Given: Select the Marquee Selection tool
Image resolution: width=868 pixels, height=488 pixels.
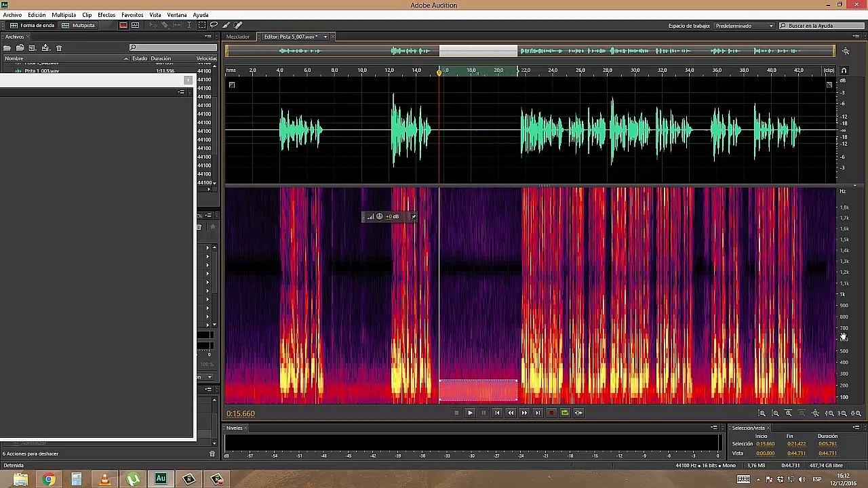Looking at the screenshot, I should coord(202,26).
